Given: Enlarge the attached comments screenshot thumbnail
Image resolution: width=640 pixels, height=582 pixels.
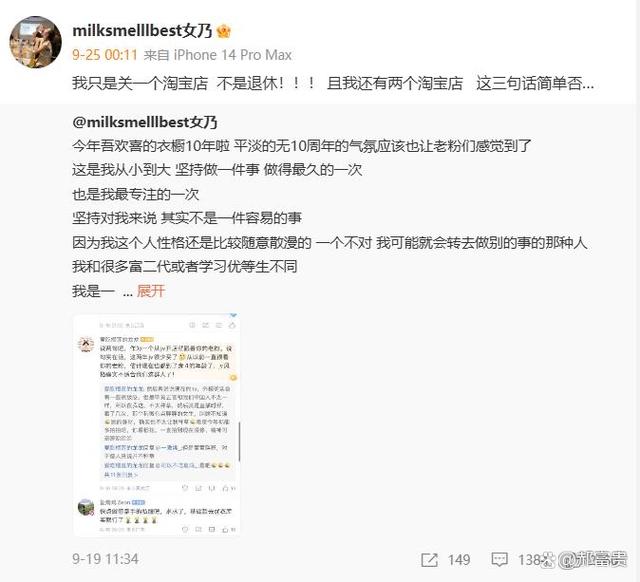Looking at the screenshot, I should pyautogui.click(x=156, y=425).
